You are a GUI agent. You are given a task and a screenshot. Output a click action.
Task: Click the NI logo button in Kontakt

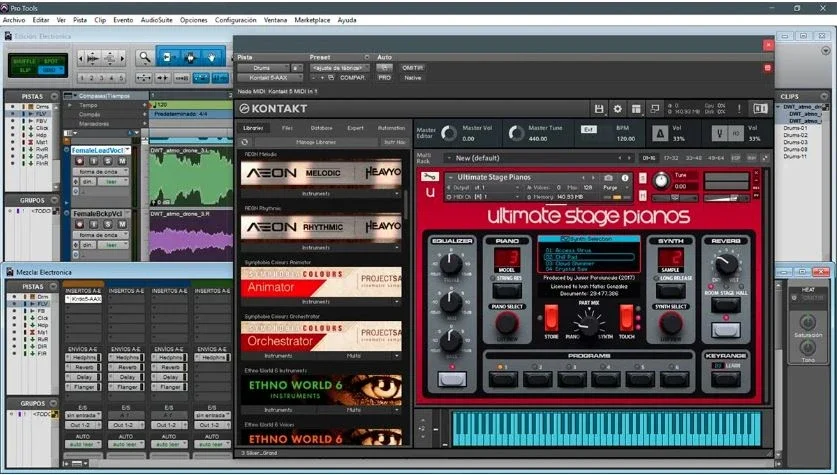pyautogui.click(x=760, y=109)
